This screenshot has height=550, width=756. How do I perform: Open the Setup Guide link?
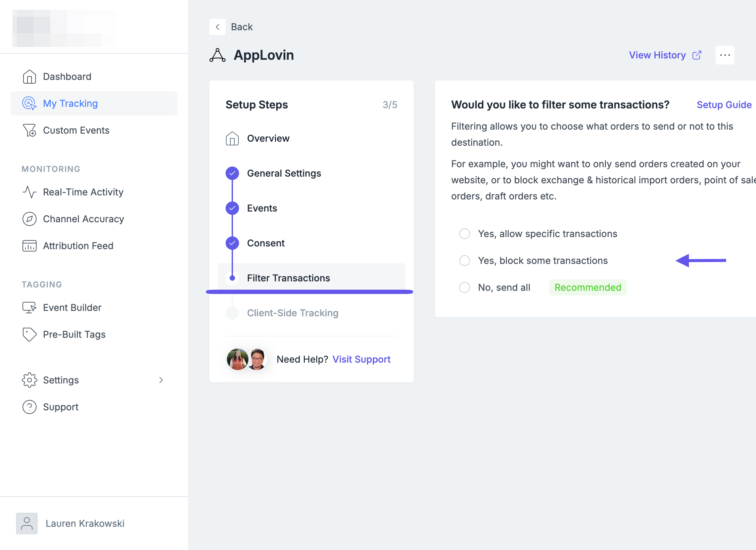pyautogui.click(x=724, y=105)
